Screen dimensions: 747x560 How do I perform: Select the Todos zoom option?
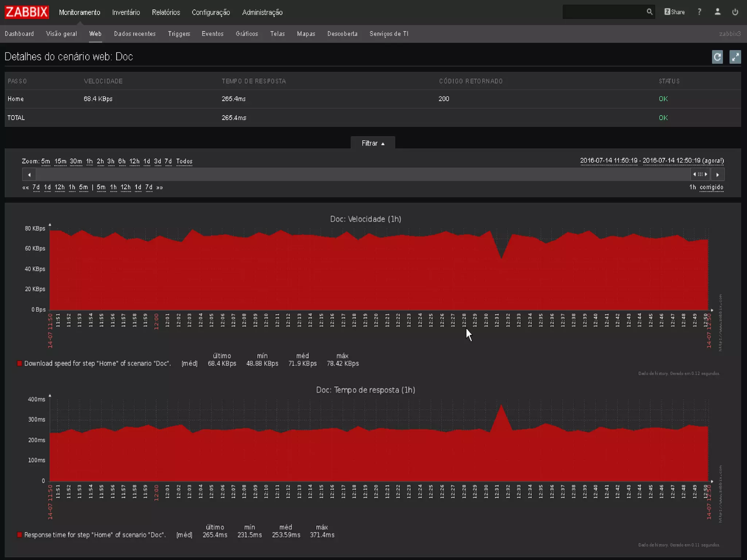tap(184, 161)
